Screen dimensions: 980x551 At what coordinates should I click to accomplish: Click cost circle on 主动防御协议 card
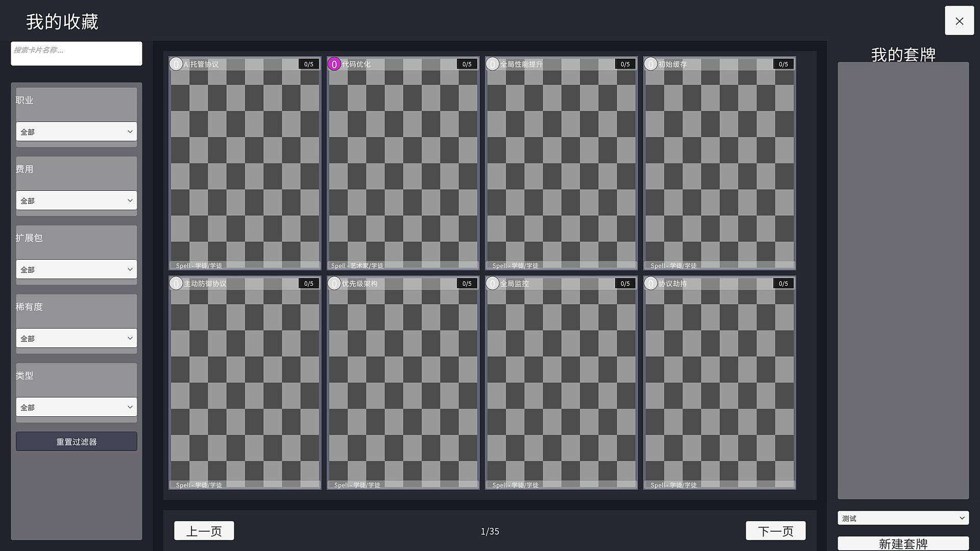tap(176, 284)
